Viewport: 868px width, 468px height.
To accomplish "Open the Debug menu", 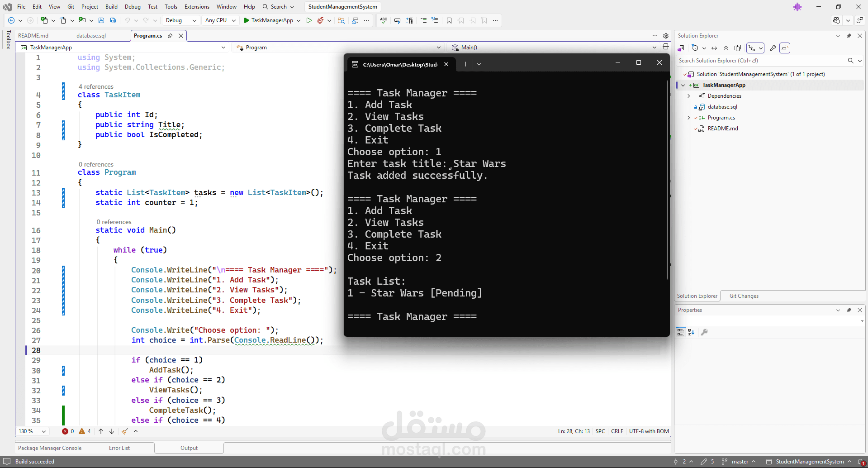I will [133, 7].
